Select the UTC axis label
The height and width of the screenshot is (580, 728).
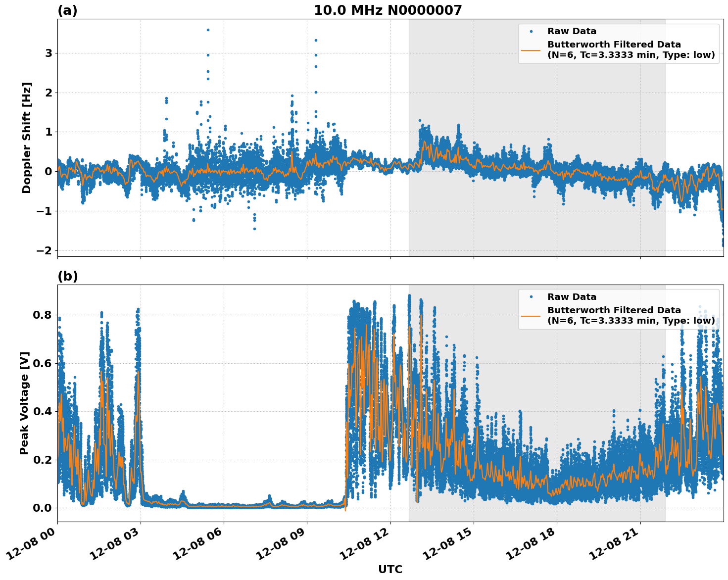tap(389, 570)
